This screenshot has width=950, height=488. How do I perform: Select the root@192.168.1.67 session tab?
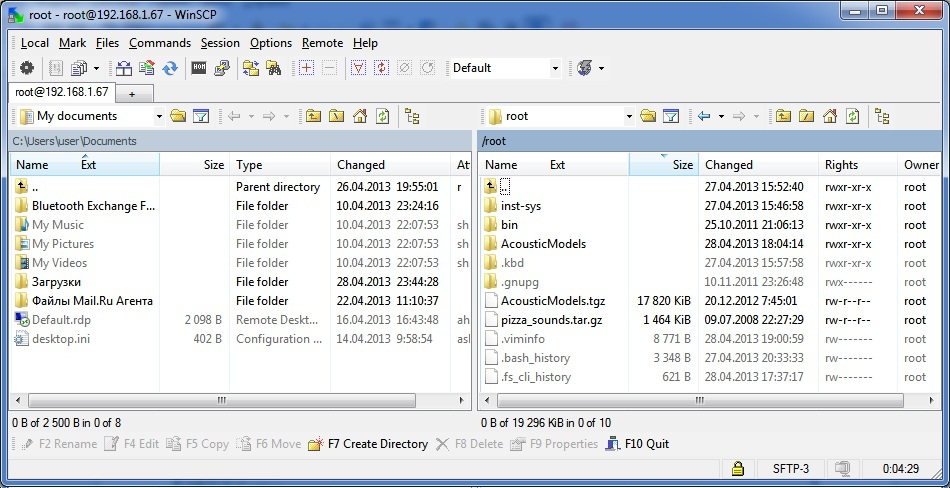62,92
